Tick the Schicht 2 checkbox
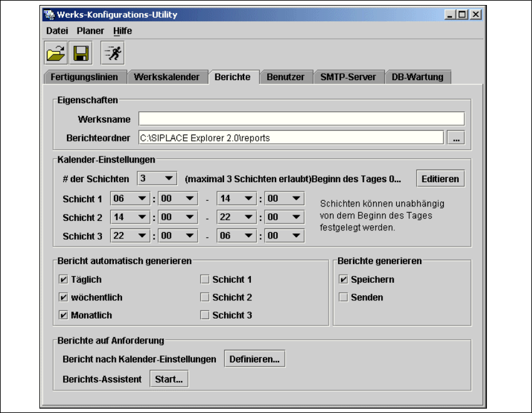Viewport: 532px width, 413px height. (x=204, y=297)
